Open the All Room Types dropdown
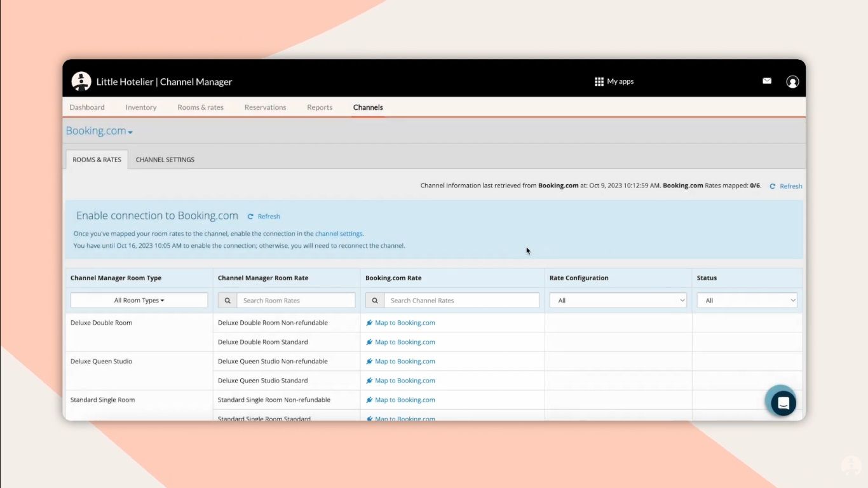 (x=139, y=301)
